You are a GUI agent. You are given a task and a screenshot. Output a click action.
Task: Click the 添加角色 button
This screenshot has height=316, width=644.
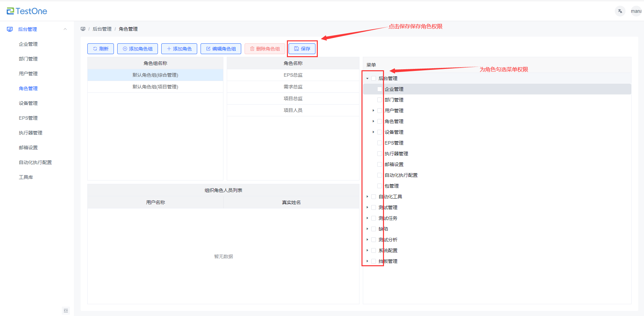[x=179, y=49]
